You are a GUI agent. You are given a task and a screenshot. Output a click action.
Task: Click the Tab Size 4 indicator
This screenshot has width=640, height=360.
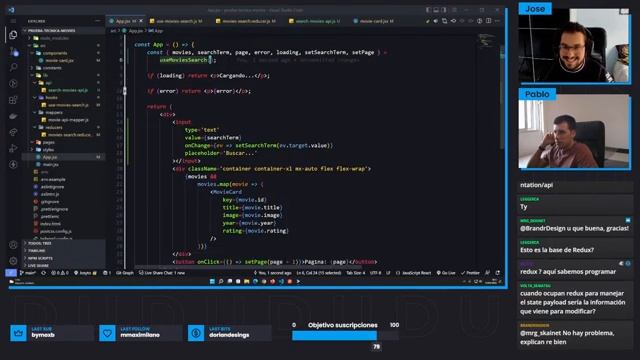tap(356, 273)
